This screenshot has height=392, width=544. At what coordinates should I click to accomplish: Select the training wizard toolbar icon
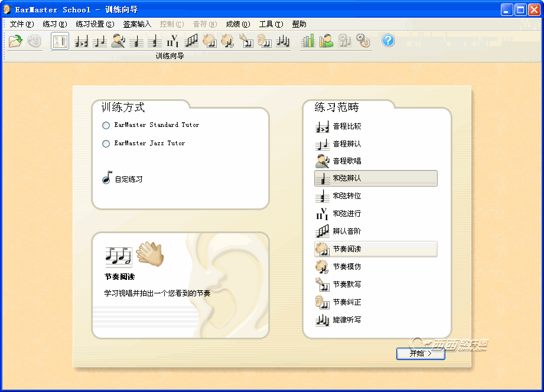[60, 41]
